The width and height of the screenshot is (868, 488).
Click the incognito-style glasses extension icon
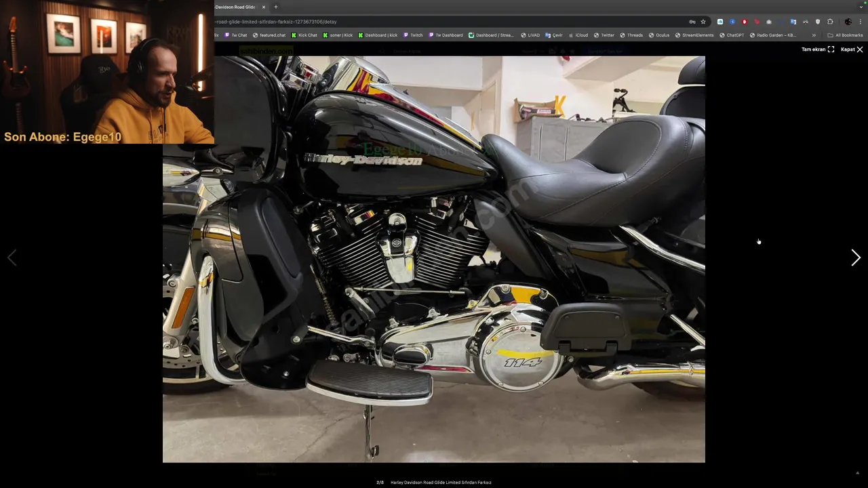[806, 22]
